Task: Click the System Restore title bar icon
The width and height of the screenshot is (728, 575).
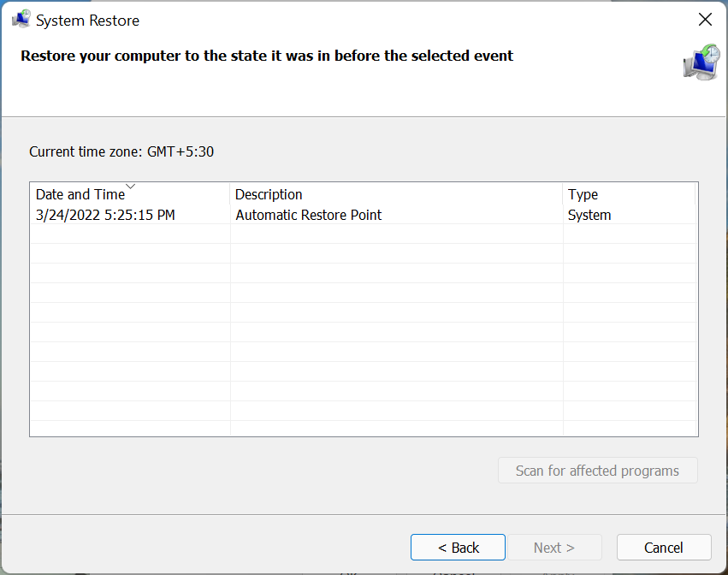Action: point(21,20)
